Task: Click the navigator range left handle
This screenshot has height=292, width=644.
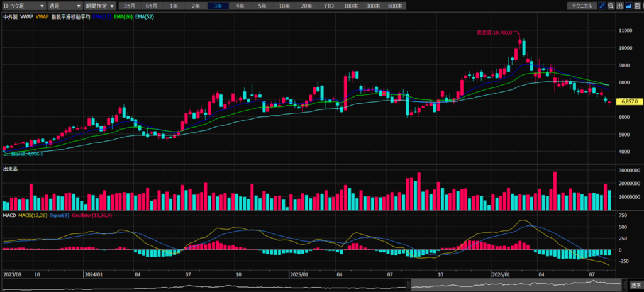Action: [x=409, y=284]
